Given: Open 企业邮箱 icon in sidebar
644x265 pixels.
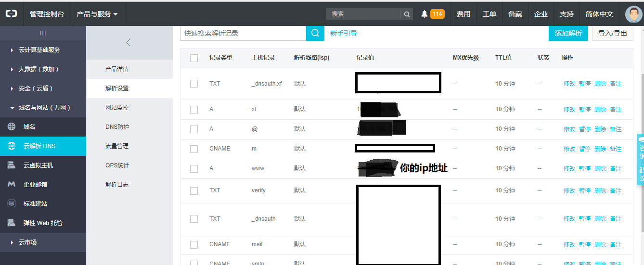Looking at the screenshot, I should point(12,185).
